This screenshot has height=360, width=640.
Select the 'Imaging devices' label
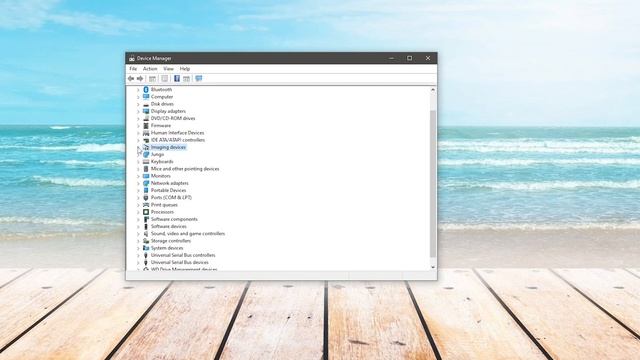[168, 147]
